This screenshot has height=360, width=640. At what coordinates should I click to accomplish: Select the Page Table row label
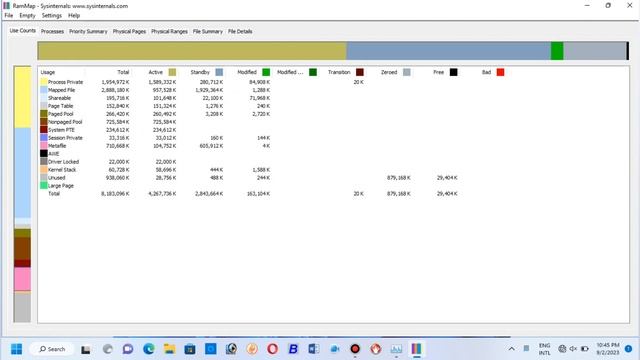click(x=60, y=106)
